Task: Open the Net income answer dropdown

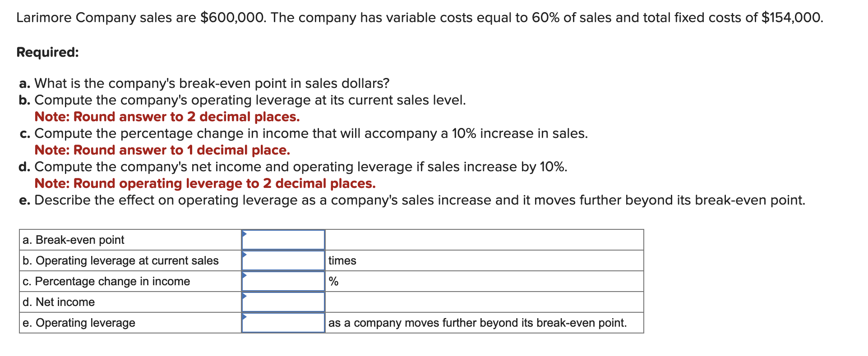Action: 283,302
